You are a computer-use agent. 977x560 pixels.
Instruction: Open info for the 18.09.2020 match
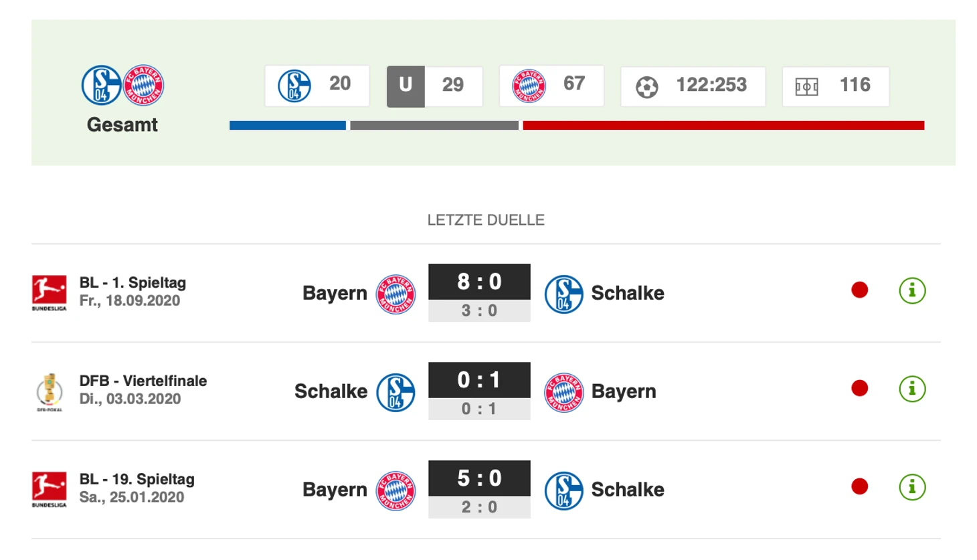pos(911,291)
